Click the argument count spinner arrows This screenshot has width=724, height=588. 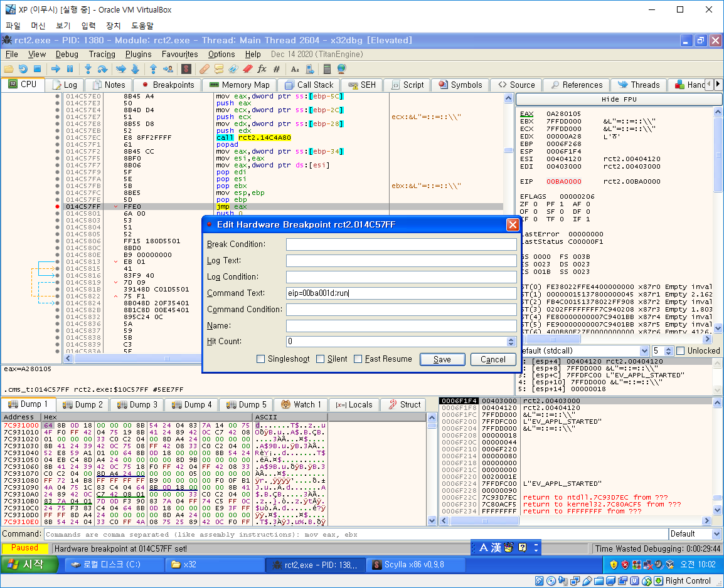coord(669,351)
